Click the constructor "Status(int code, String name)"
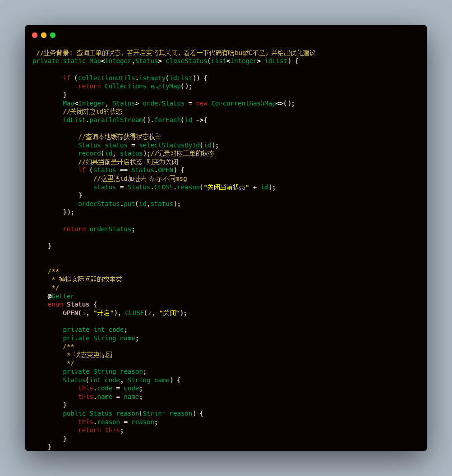This screenshot has width=452, height=476. (x=118, y=380)
